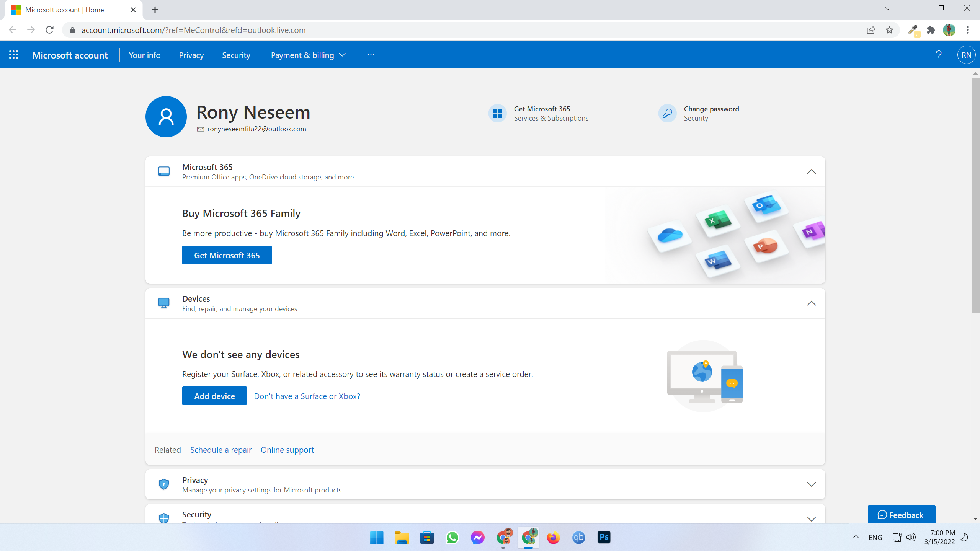Open the Payment & billing dropdown

308,55
